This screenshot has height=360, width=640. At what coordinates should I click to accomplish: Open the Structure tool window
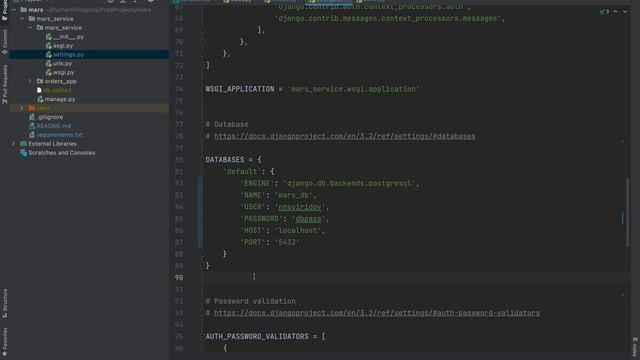4,303
